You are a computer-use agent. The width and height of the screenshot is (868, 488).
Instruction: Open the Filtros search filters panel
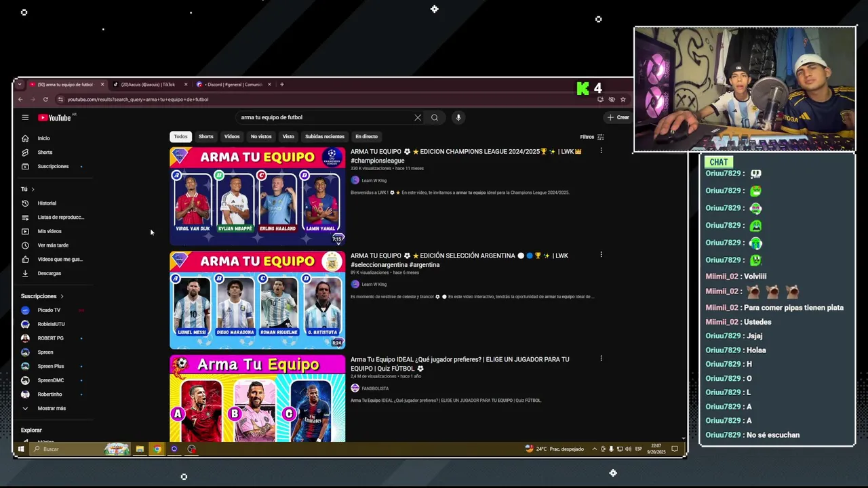point(592,137)
